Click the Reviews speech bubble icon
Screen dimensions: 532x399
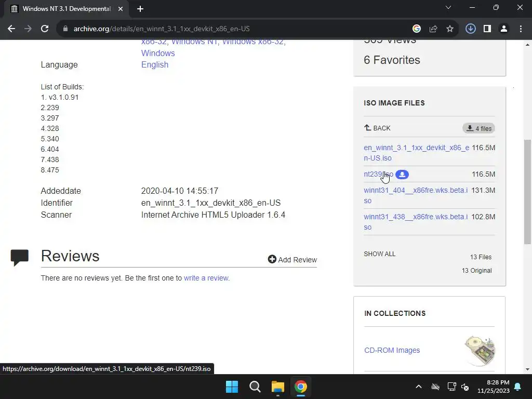pyautogui.click(x=19, y=258)
